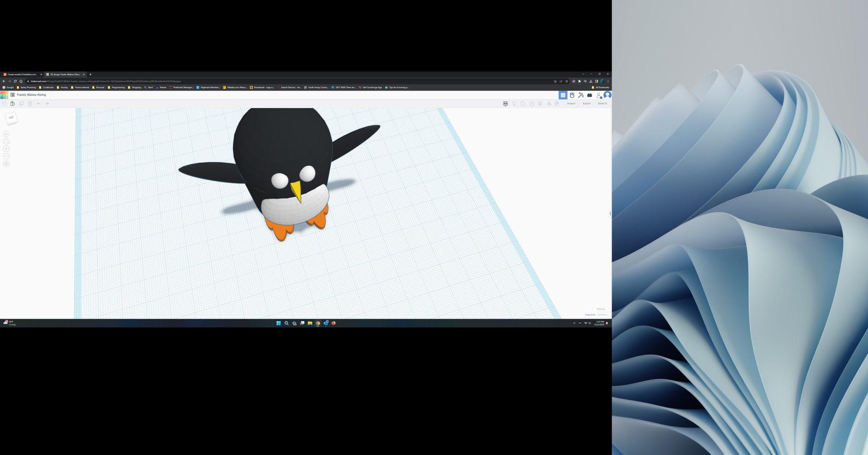
Task: Click the Fit view to selection icon
Action: (x=6, y=141)
